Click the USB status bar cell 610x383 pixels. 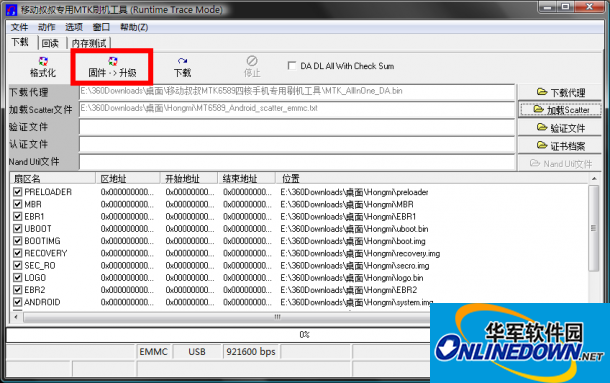pyautogui.click(x=197, y=351)
